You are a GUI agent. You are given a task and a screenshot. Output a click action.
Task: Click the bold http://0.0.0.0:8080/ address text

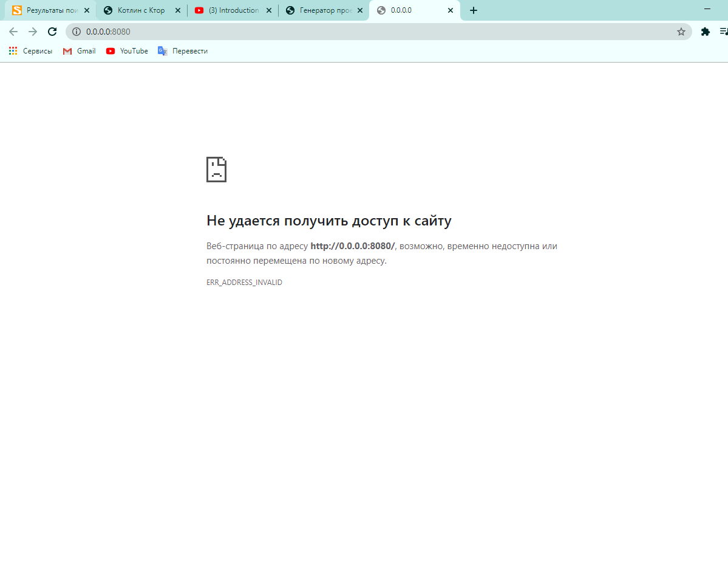click(352, 246)
